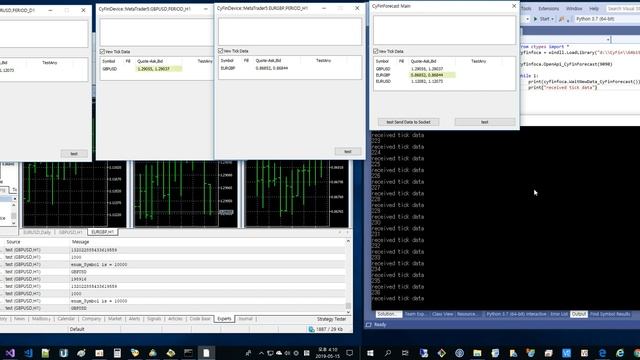The height and width of the screenshot is (360, 640).
Task: Click the Search Visual Studio box
Action: [622, 9]
